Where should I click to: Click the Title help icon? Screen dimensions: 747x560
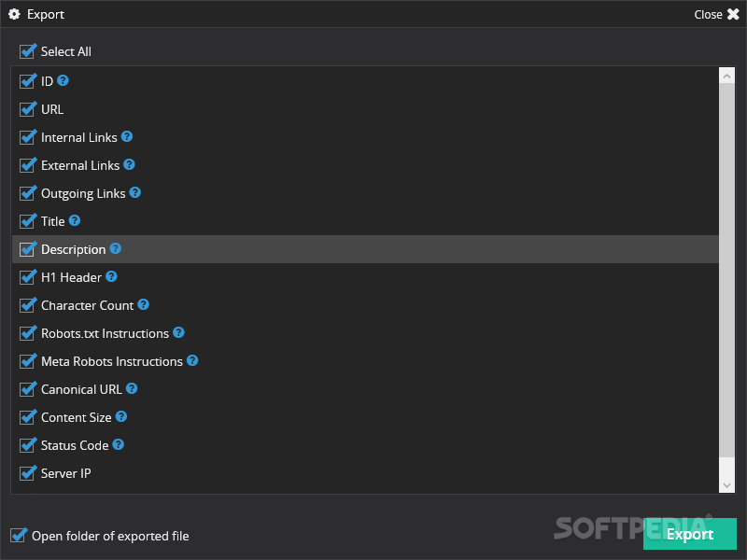coord(75,220)
